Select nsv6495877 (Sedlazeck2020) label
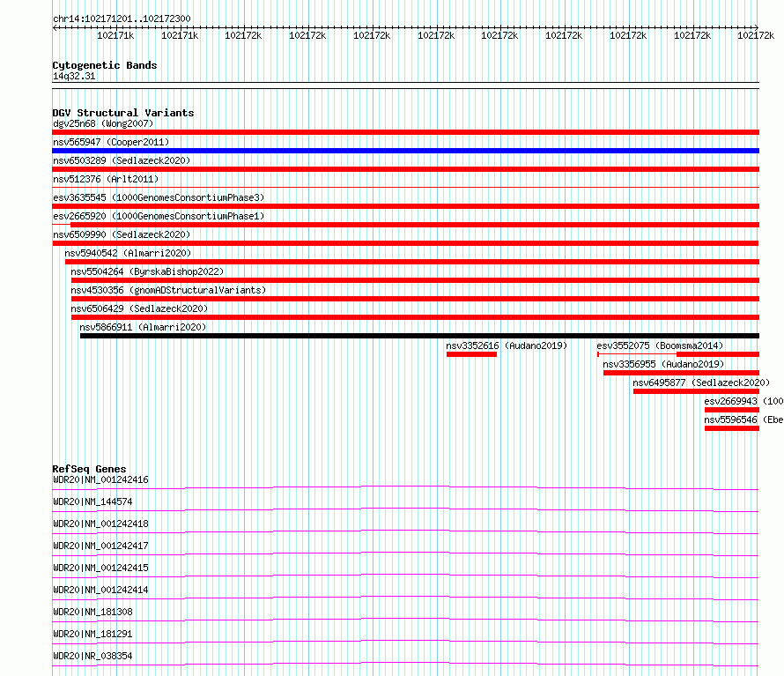The image size is (784, 676). coord(701,383)
